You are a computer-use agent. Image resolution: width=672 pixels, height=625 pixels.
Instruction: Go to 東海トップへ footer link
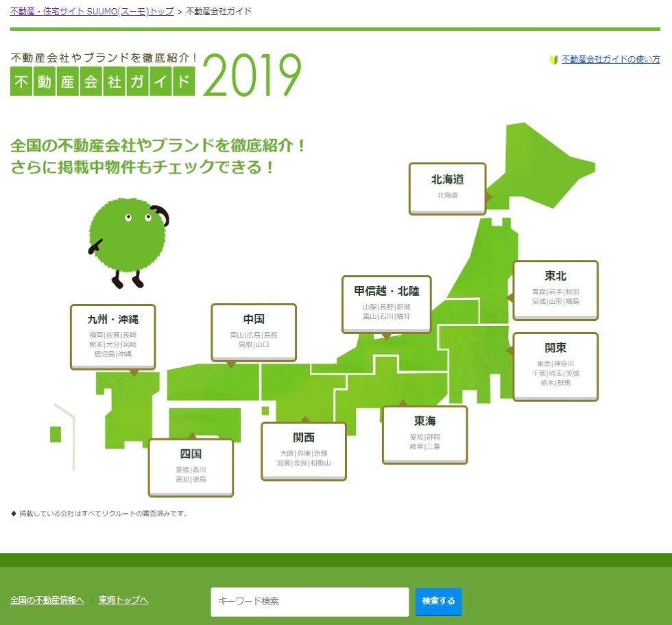tap(123, 600)
